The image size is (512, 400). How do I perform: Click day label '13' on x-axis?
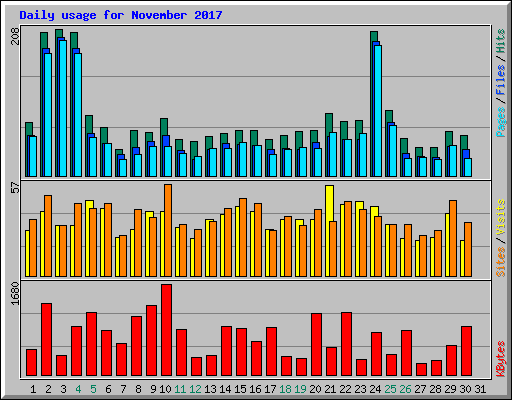(x=210, y=389)
